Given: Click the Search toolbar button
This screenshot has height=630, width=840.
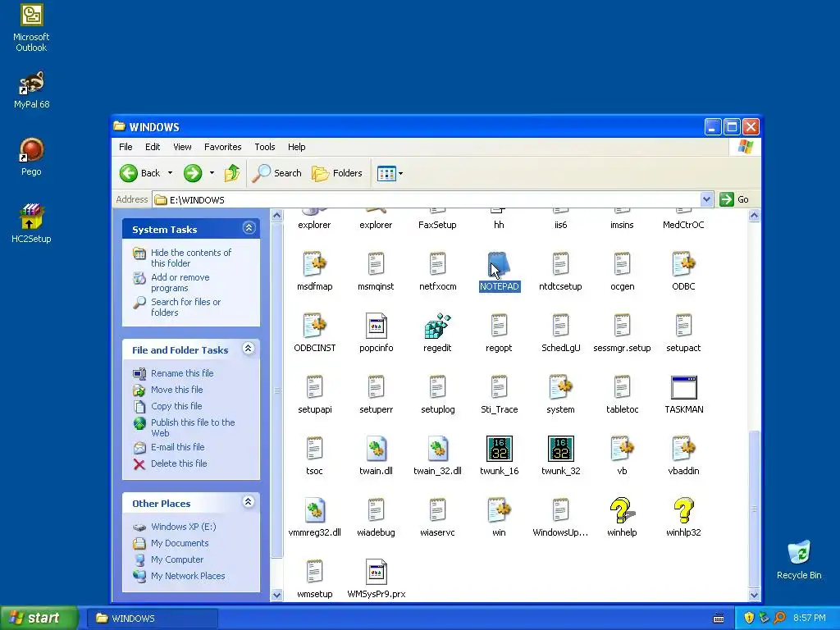Looking at the screenshot, I should 277,173.
